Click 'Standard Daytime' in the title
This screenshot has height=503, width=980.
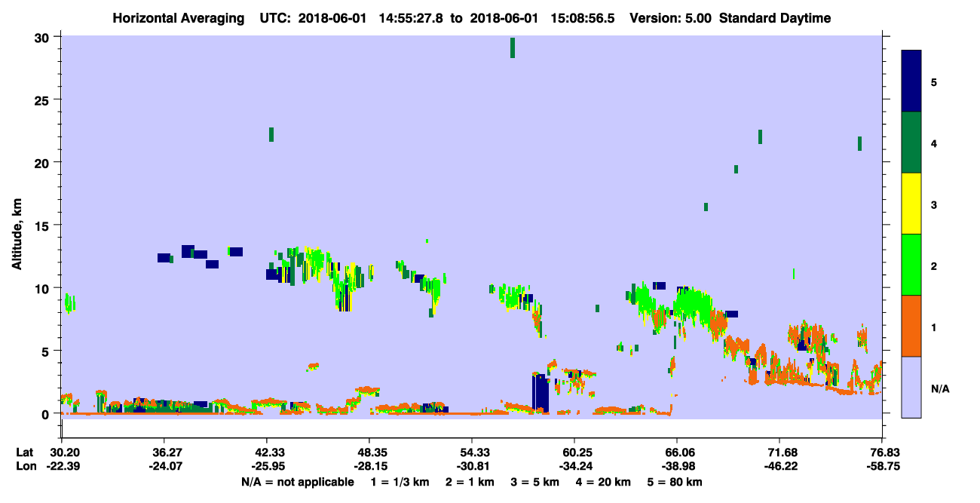tap(775, 18)
